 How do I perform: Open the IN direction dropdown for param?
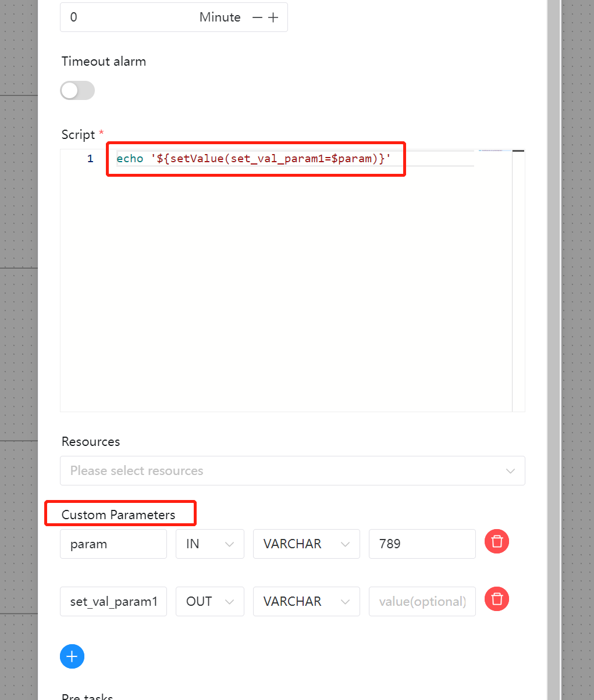(x=209, y=544)
